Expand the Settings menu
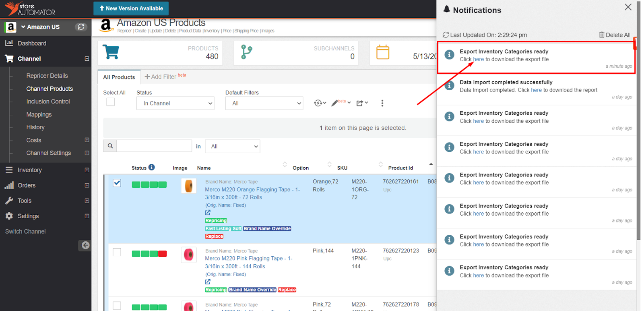This screenshot has height=311, width=644. click(87, 216)
